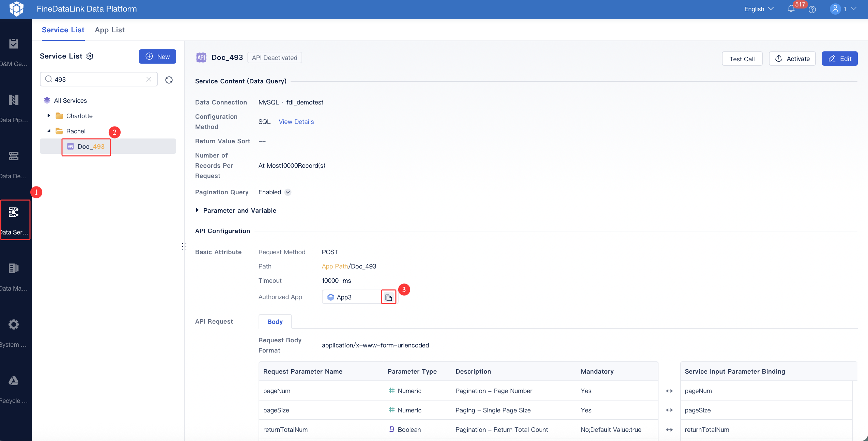The width and height of the screenshot is (868, 441).
Task: Select the Body tab
Action: (275, 322)
